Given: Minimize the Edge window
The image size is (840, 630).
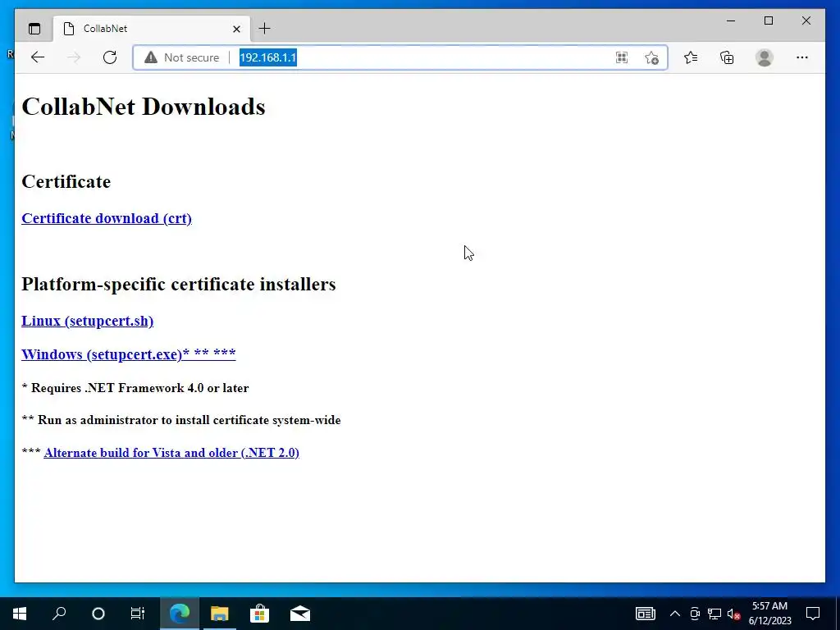Looking at the screenshot, I should (731, 21).
